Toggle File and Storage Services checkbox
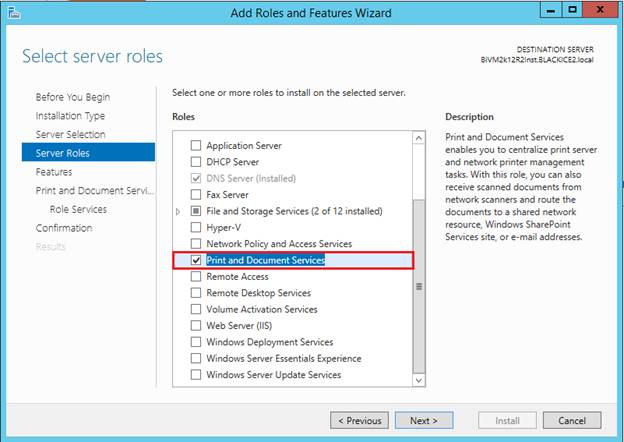Viewport: 624px width, 442px height. (196, 211)
